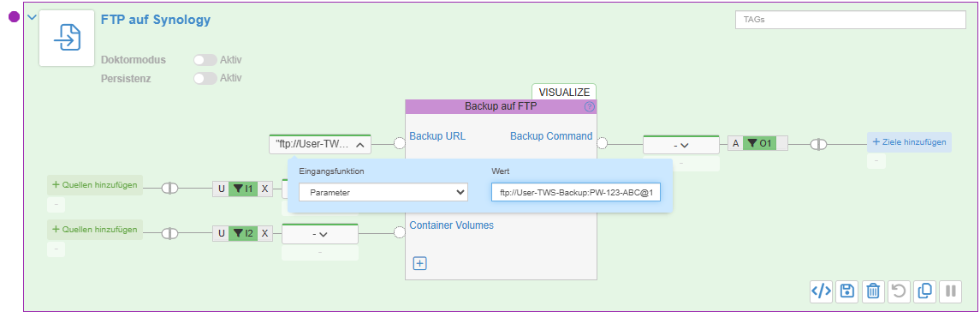Image resolution: width=980 pixels, height=318 pixels.
Task: Save the logic with the disk icon
Action: pos(846,291)
